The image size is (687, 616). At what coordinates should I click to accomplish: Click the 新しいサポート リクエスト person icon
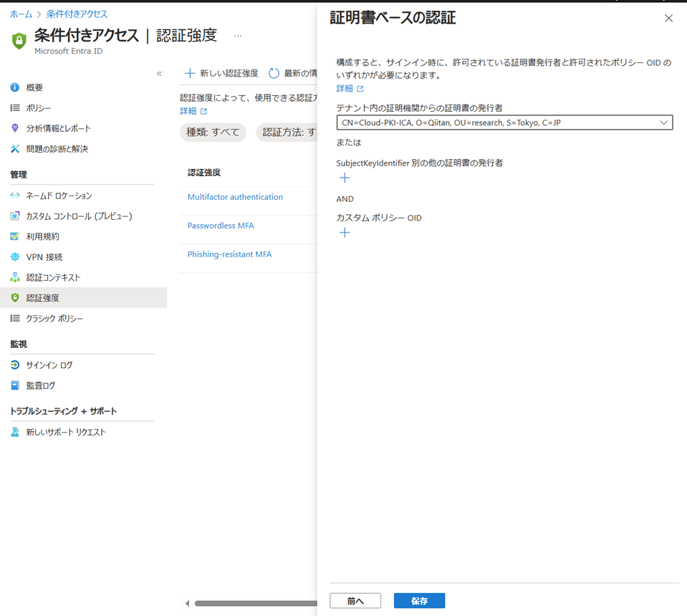click(x=15, y=432)
